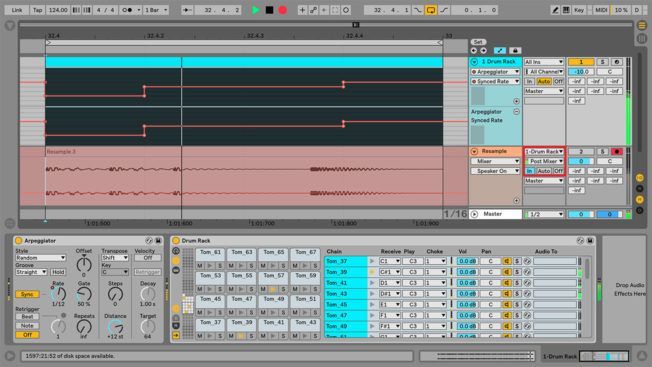Viewport: 652px width, 367px height.
Task: Add automation lane on Drum Rack track
Action: pos(516,101)
